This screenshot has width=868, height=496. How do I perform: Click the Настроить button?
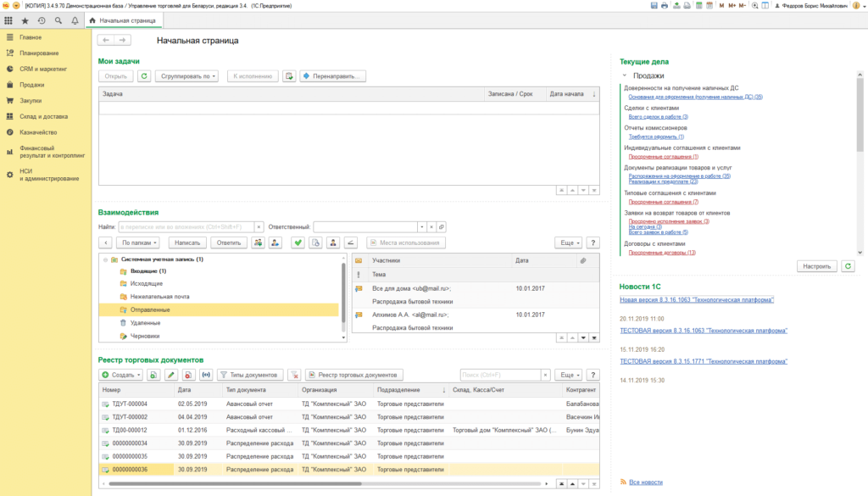[x=816, y=266]
